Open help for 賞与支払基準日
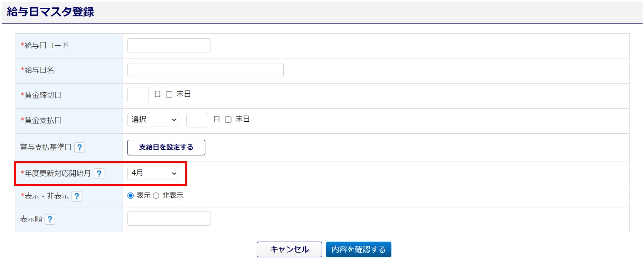Screen dimensions: 644x271 click(80, 147)
